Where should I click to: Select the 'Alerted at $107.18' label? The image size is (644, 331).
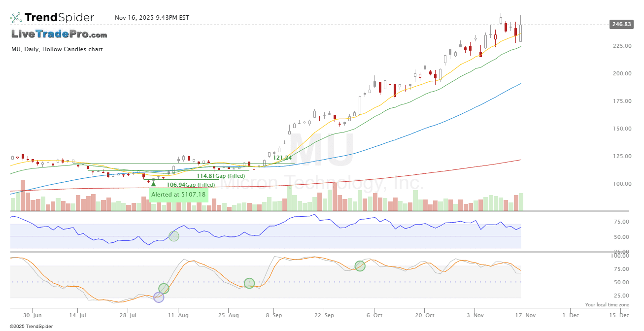pos(178,195)
